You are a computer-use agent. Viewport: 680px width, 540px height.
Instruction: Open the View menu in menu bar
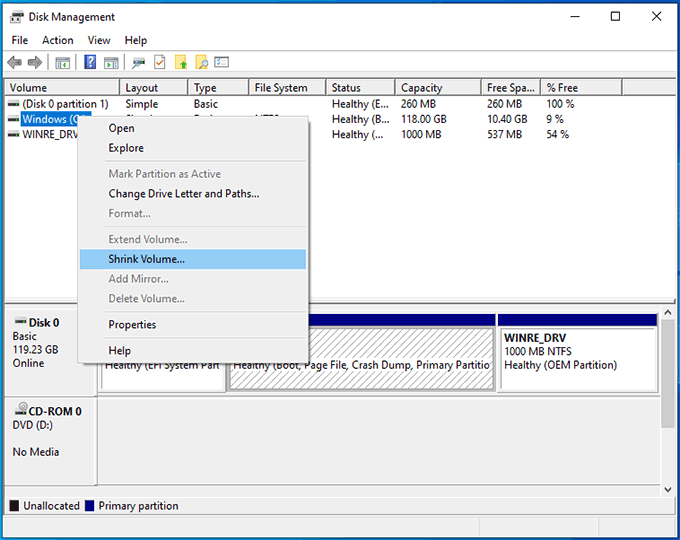[99, 40]
